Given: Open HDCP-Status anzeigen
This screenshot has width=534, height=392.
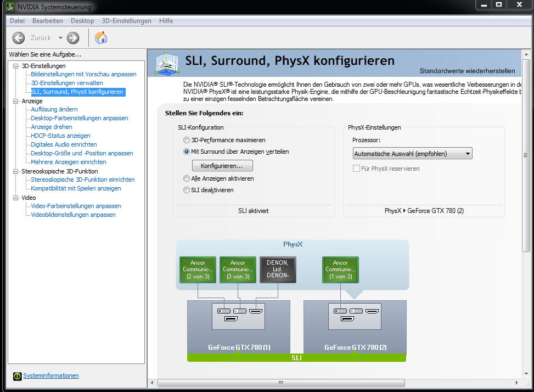Looking at the screenshot, I should (60, 136).
